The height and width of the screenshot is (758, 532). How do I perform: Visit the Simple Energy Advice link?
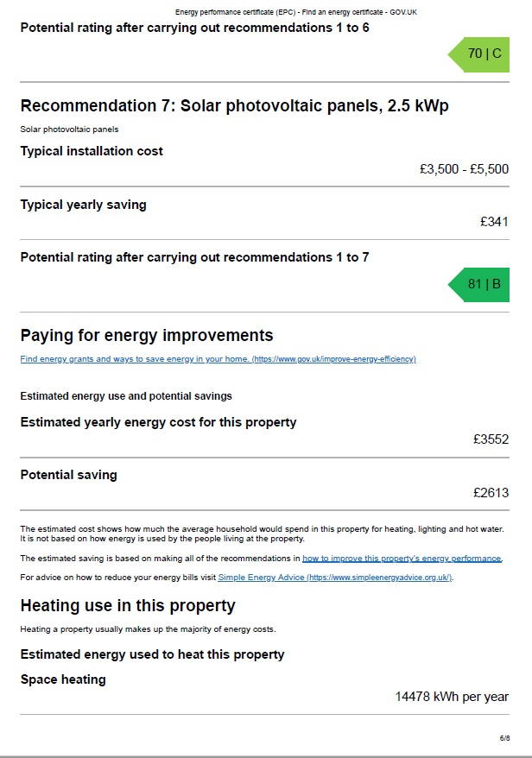[335, 578]
